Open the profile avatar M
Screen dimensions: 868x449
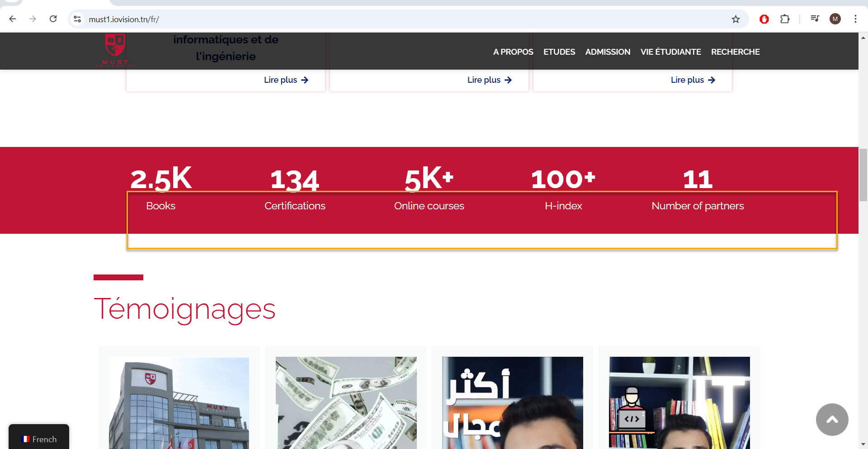pyautogui.click(x=835, y=19)
